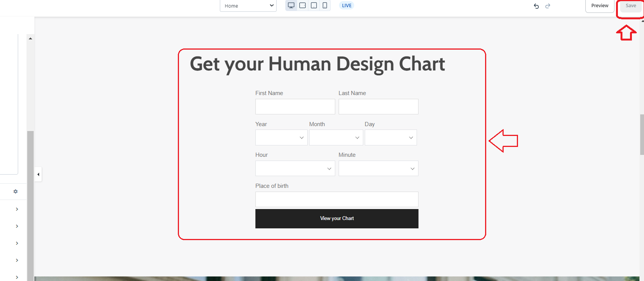Click the Year label text

pyautogui.click(x=261, y=124)
